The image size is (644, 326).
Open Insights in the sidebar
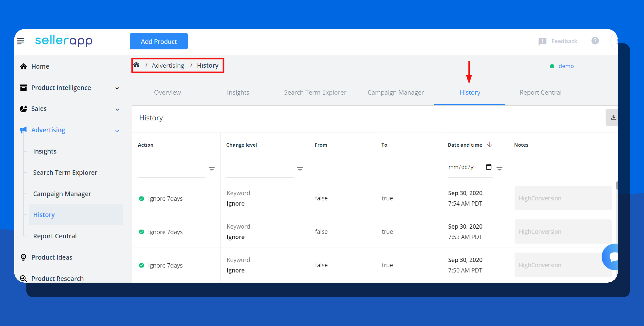(45, 151)
